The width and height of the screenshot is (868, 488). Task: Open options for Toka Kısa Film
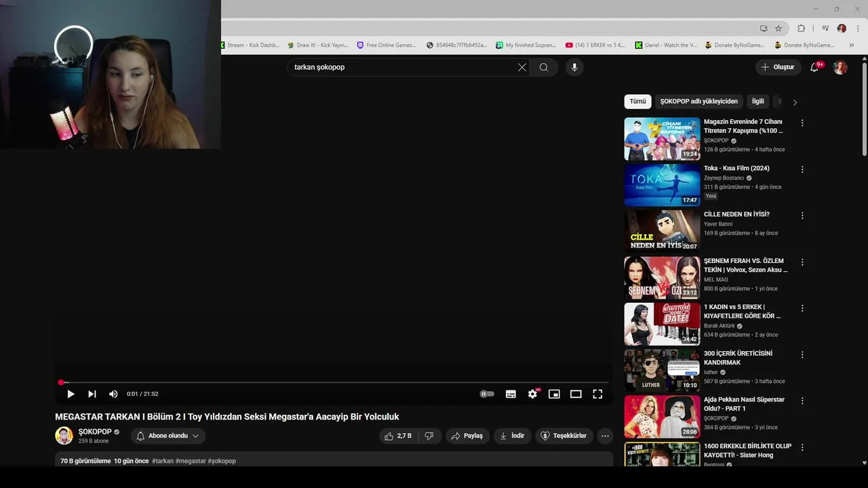coord(802,169)
